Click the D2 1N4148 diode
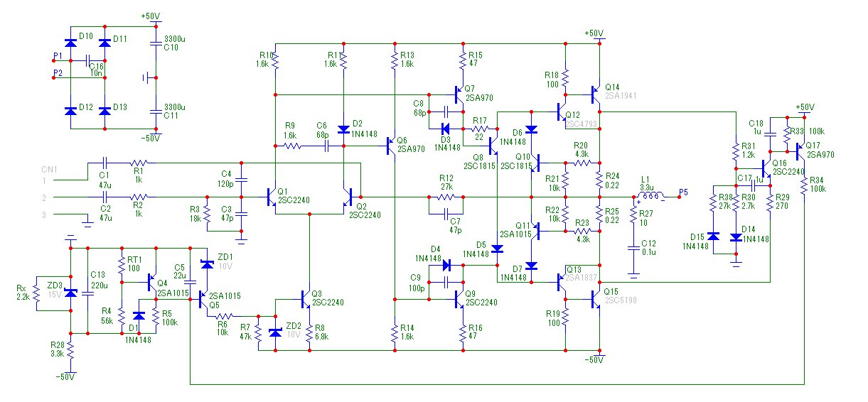The height and width of the screenshot is (402, 868). (x=343, y=129)
